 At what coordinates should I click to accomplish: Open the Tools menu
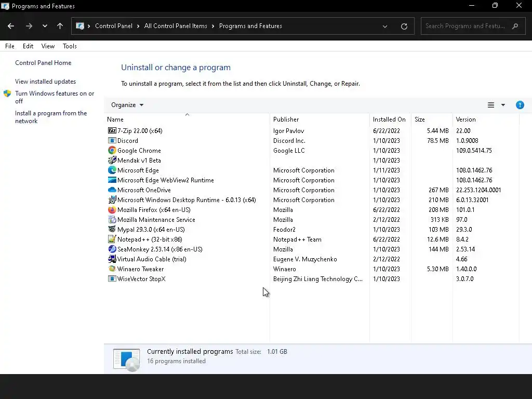point(70,46)
